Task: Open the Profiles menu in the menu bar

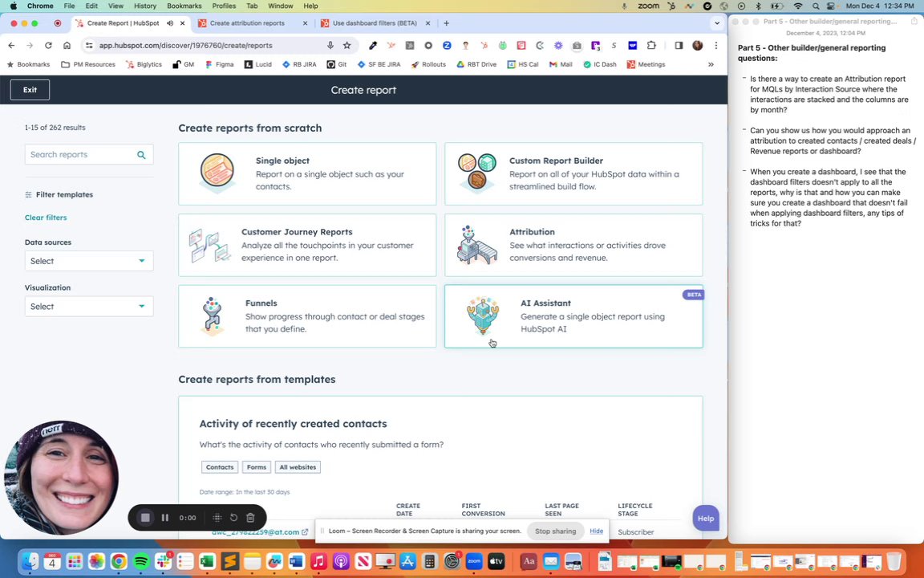Action: (x=224, y=6)
